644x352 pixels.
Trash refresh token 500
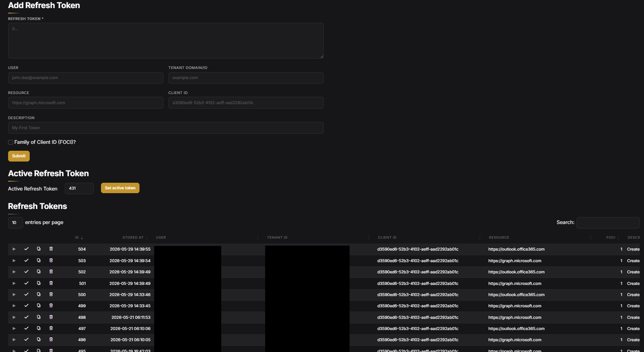tap(51, 295)
